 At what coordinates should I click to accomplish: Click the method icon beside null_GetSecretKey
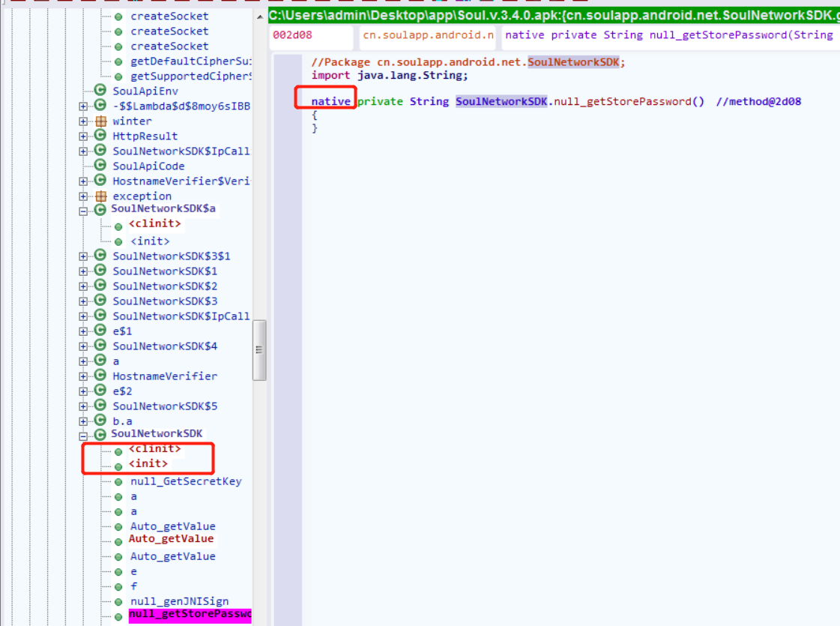[118, 482]
